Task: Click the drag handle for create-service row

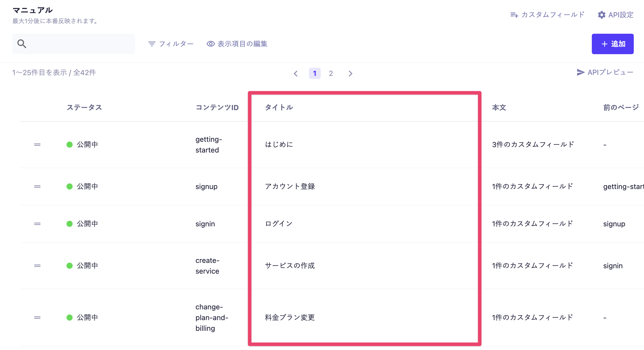Action: 37,266
